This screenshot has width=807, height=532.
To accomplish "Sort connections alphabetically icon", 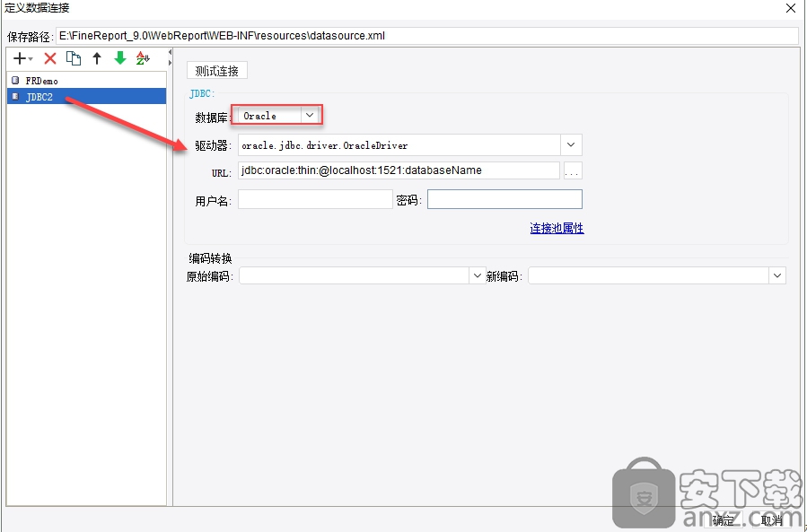I will click(x=143, y=58).
